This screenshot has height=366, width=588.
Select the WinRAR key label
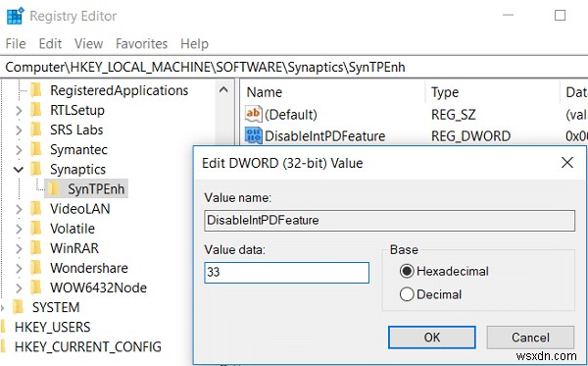[x=74, y=248]
